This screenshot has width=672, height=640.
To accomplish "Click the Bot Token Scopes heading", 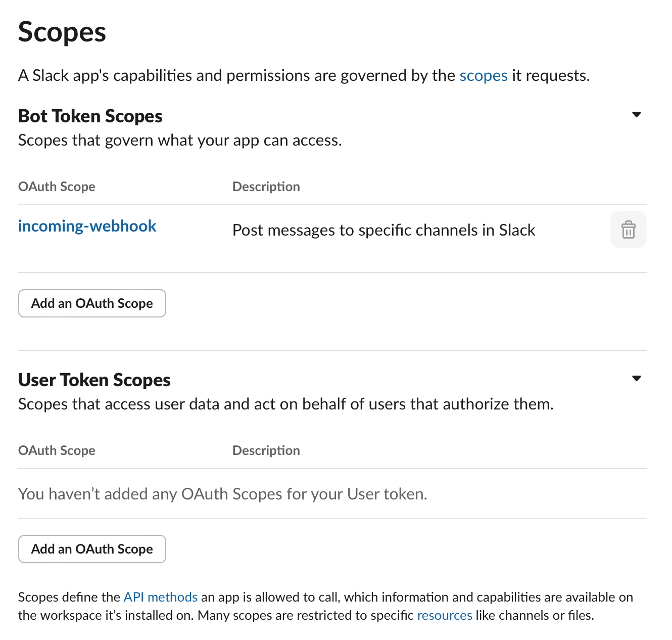I will point(90,116).
